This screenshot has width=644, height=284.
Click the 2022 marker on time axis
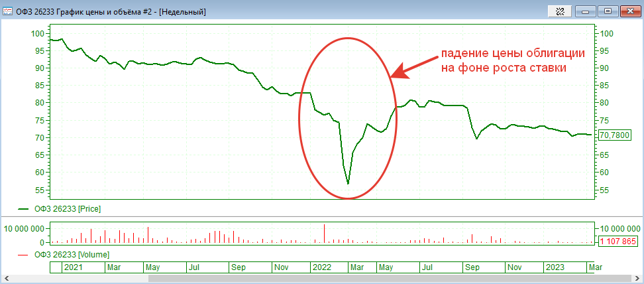pos(322,267)
